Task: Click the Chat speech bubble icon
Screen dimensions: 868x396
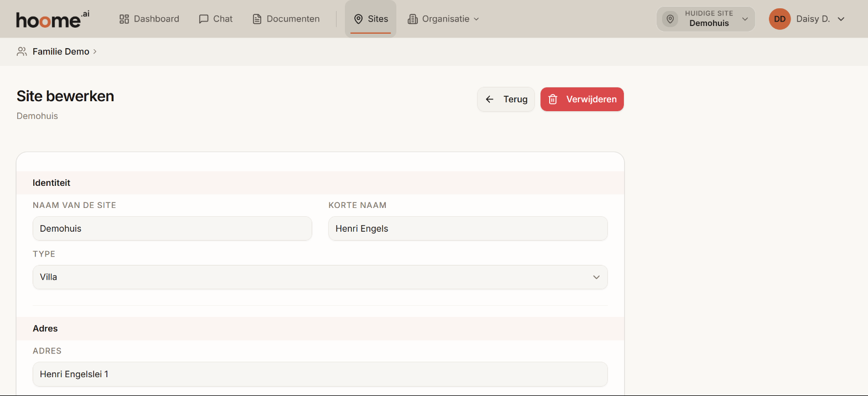Action: point(204,19)
